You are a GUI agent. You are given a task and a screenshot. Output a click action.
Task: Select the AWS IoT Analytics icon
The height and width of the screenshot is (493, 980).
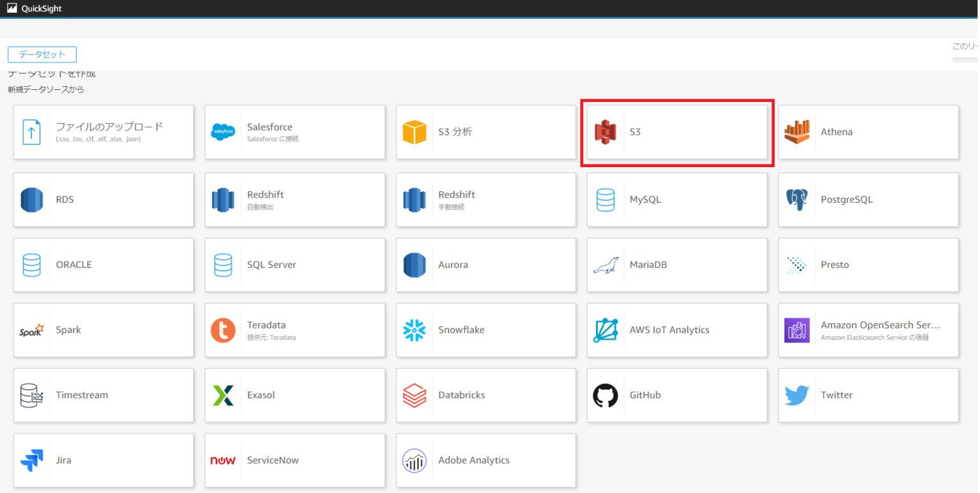605,330
